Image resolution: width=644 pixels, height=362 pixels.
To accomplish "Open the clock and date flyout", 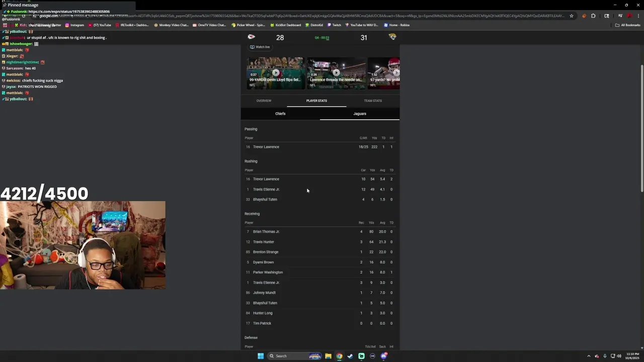I will click(x=632, y=356).
